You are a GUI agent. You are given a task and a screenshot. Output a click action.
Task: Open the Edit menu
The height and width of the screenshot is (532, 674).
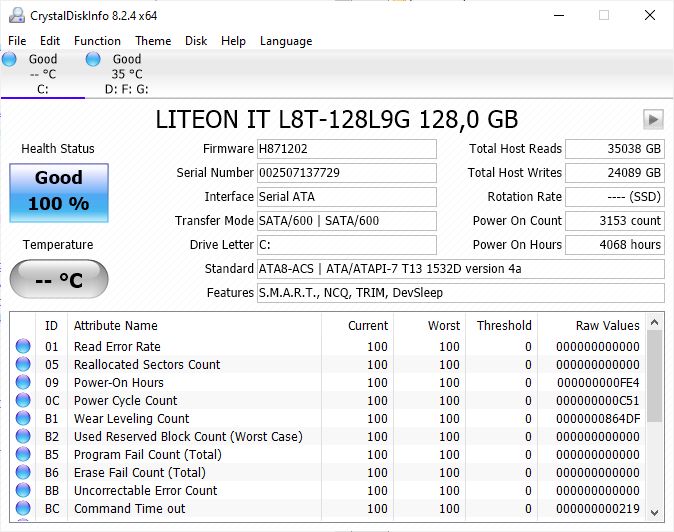pos(50,41)
